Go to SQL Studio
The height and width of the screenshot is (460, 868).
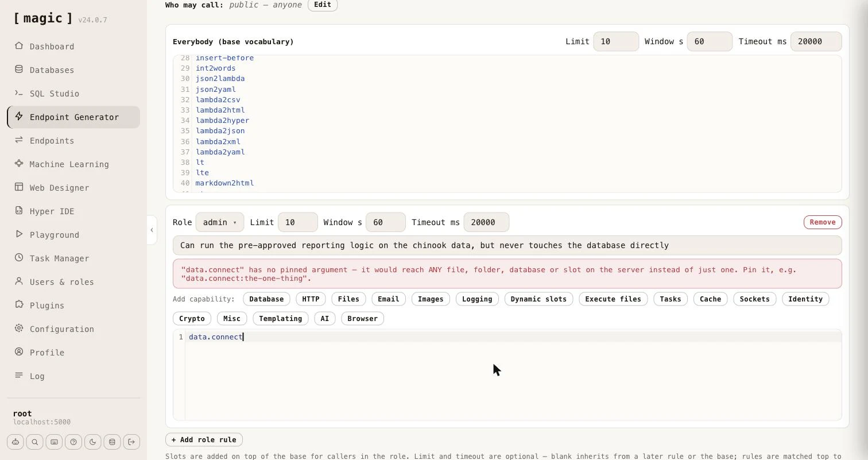click(73, 94)
